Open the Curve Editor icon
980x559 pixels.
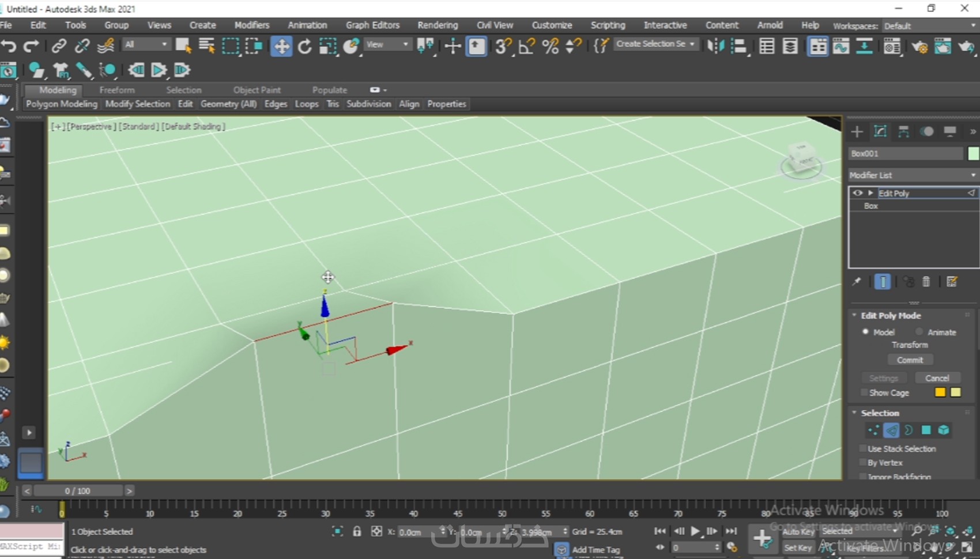(841, 46)
